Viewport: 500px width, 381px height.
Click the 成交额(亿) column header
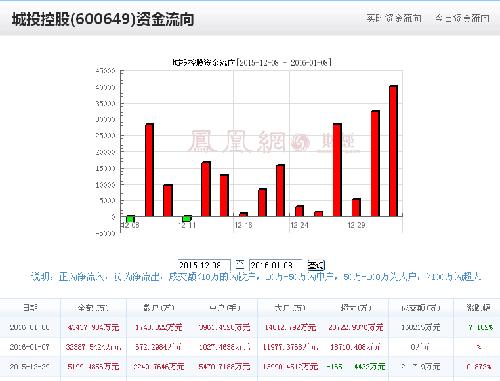[421, 307]
